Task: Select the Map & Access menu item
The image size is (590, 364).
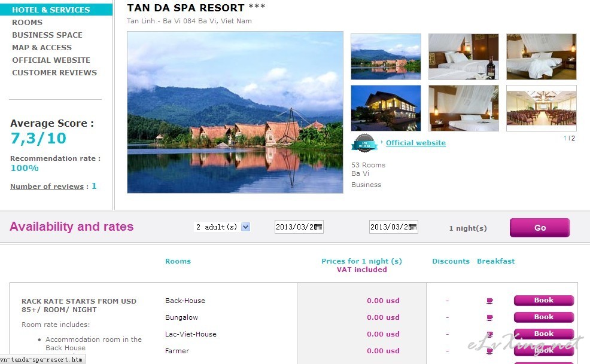Action: [x=42, y=48]
